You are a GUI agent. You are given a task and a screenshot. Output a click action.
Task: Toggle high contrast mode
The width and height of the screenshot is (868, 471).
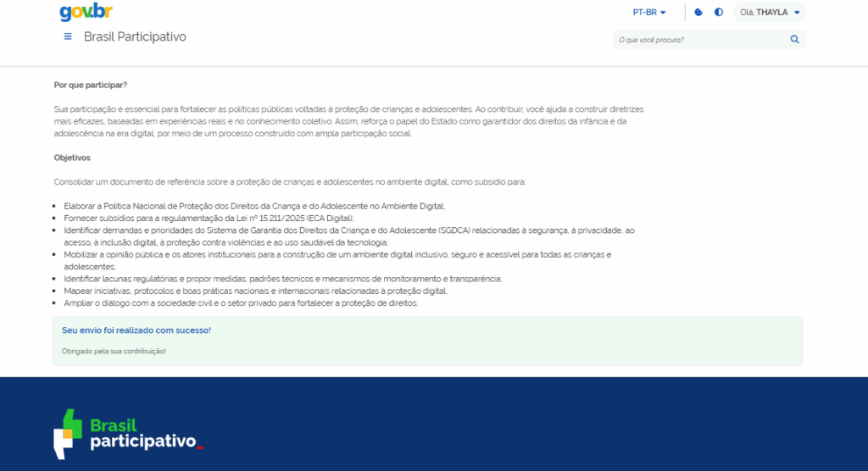click(719, 13)
